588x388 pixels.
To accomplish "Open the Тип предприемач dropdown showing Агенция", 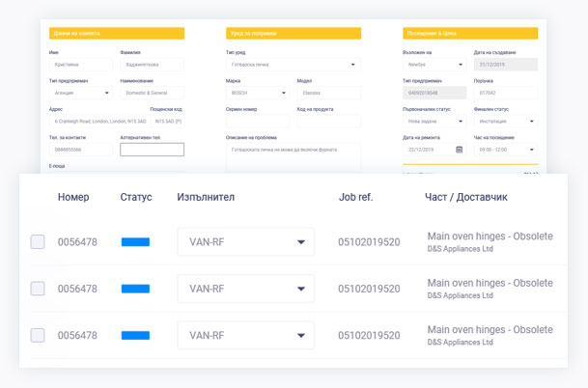I will 81,93.
